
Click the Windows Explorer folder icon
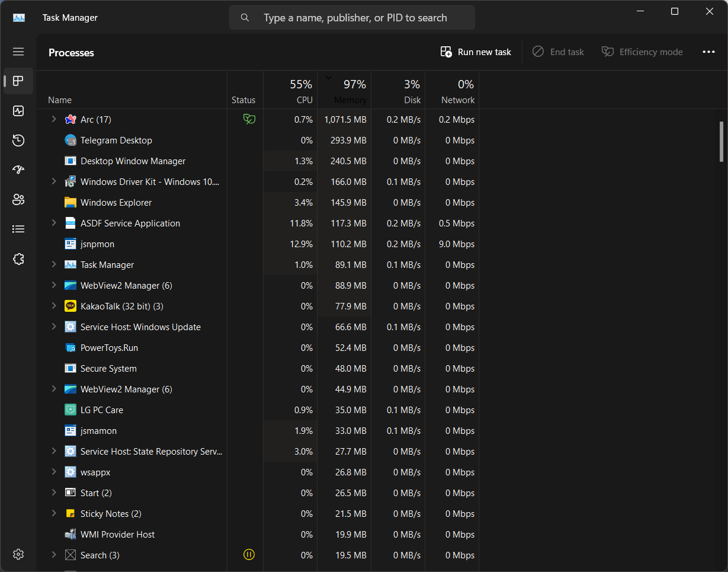pos(70,202)
